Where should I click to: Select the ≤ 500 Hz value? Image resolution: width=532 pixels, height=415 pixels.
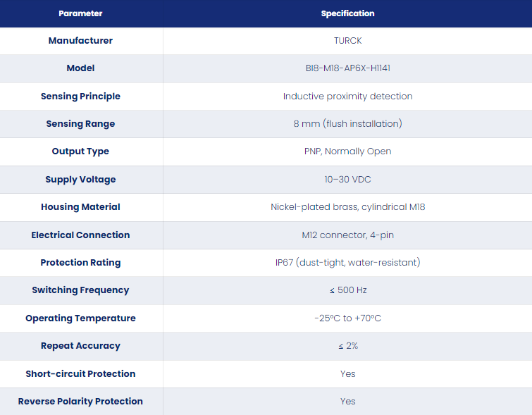point(348,290)
